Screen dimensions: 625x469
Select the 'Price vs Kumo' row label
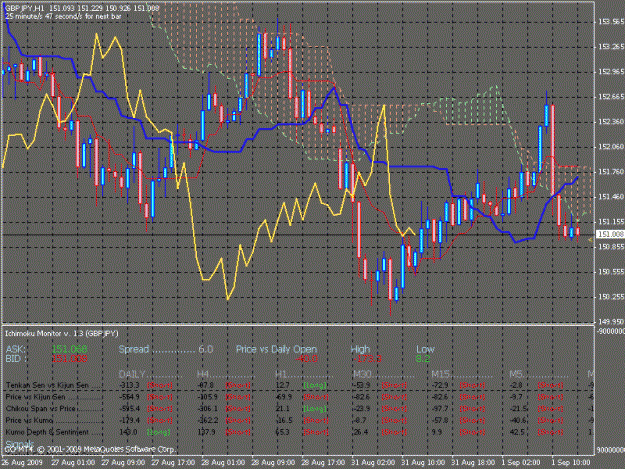tap(29, 420)
